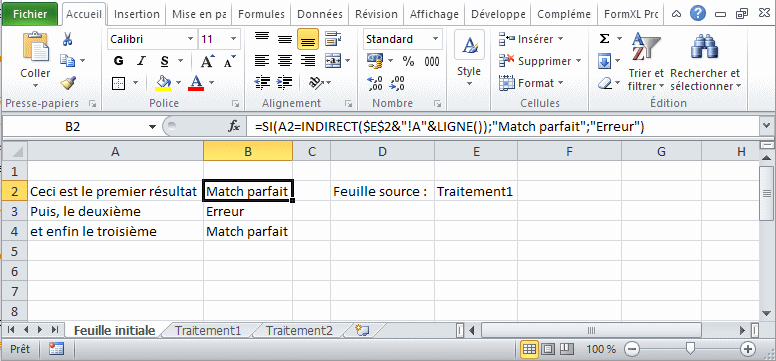
Task: Switch to Formules ribbon tab
Action: pyautogui.click(x=261, y=14)
